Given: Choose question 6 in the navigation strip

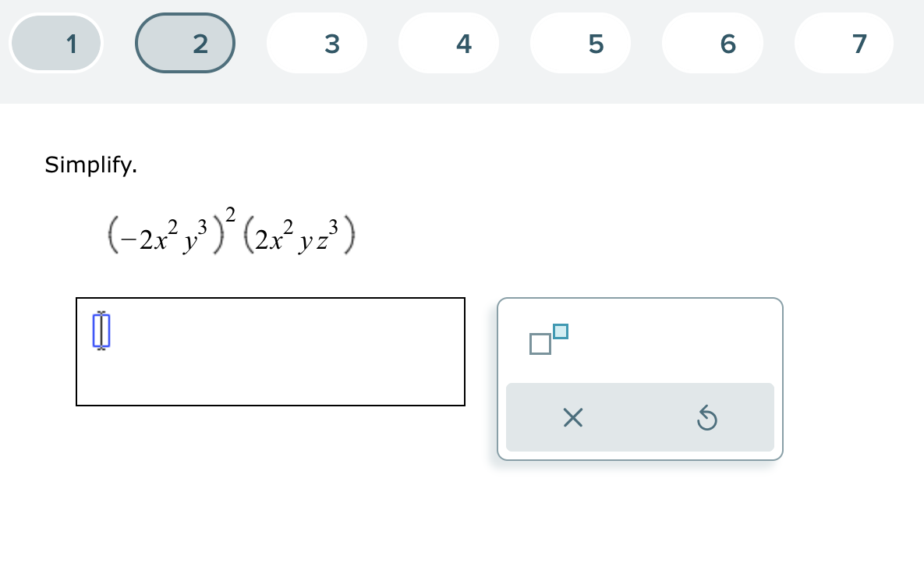Looking at the screenshot, I should [727, 43].
